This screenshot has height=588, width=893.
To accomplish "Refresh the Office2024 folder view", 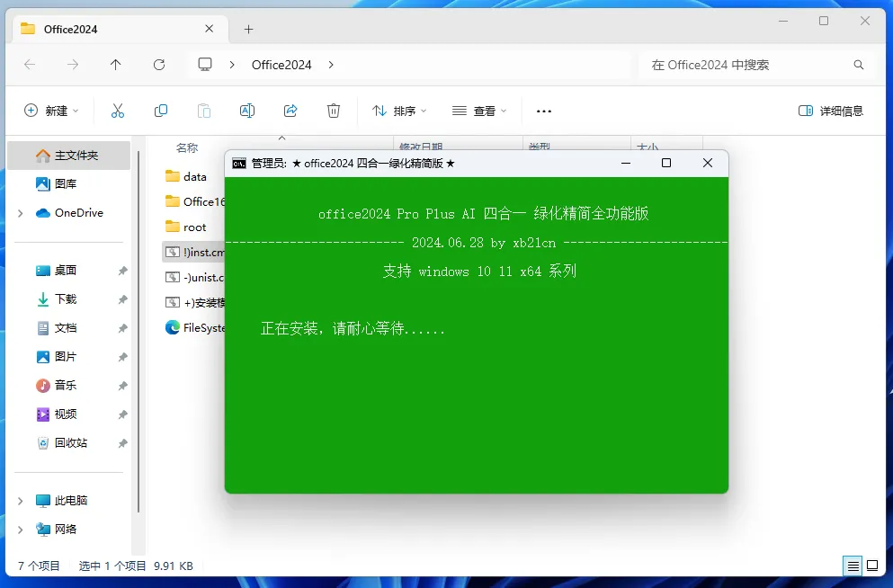I will pos(159,65).
